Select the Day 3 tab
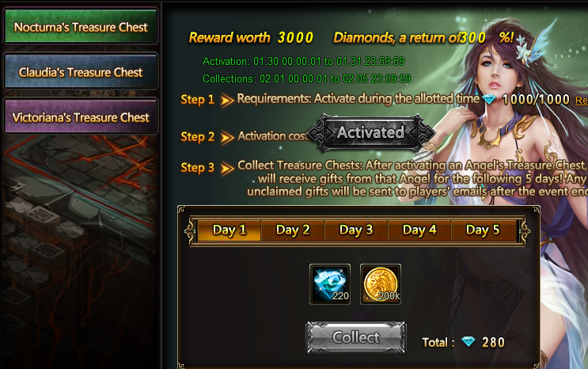Viewport: 588px width, 369px height. [x=356, y=230]
